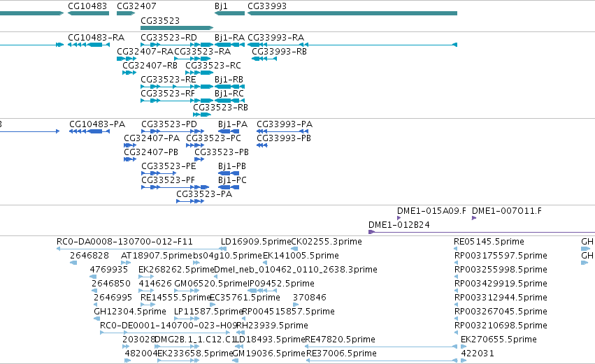Click the DME1-007O11.F marker
The height and width of the screenshot is (364, 595).
[x=474, y=218]
